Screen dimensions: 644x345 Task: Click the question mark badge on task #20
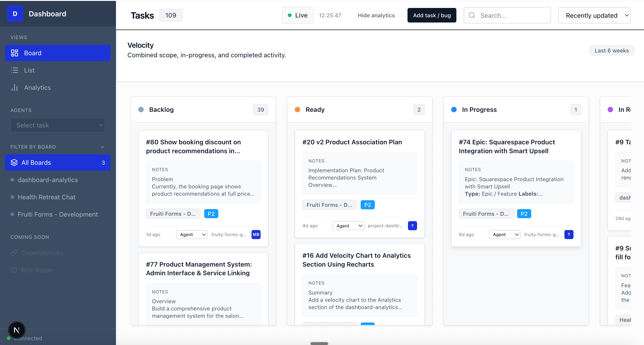click(412, 226)
